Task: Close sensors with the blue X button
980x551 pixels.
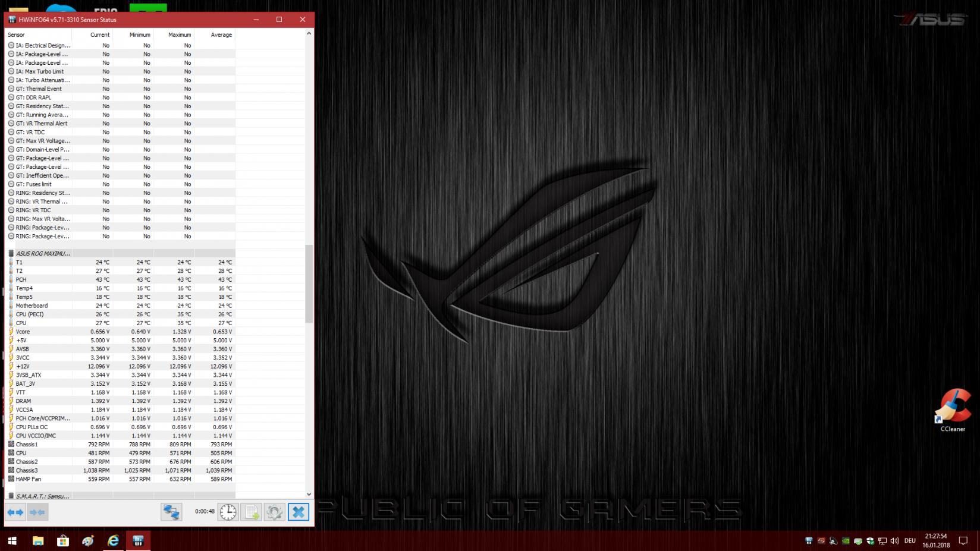Action: pyautogui.click(x=299, y=512)
